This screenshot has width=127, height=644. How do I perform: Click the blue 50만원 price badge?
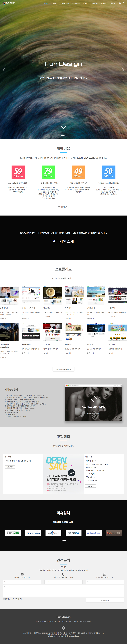tap(109, 172)
